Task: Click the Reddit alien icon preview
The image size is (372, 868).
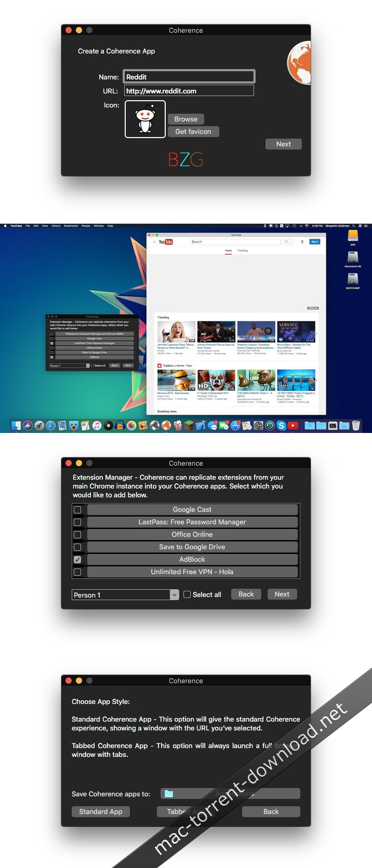Action: tap(145, 119)
